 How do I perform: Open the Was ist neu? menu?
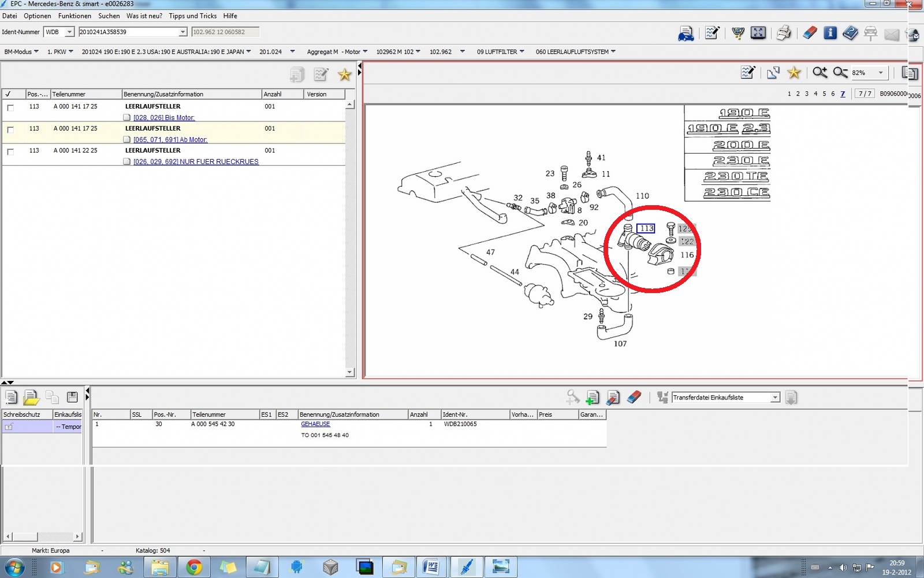(x=144, y=16)
